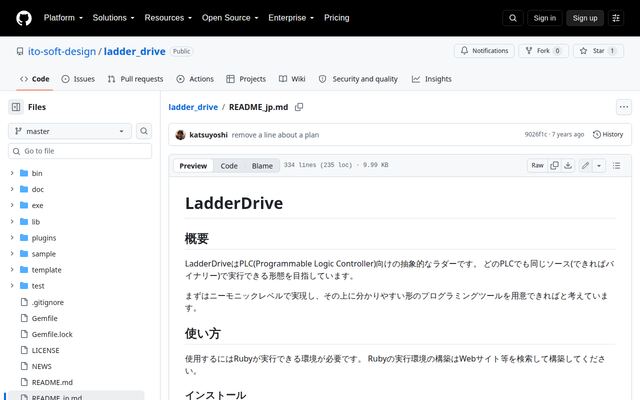
Task: Open more edit options dropdown arrow
Action: click(599, 165)
